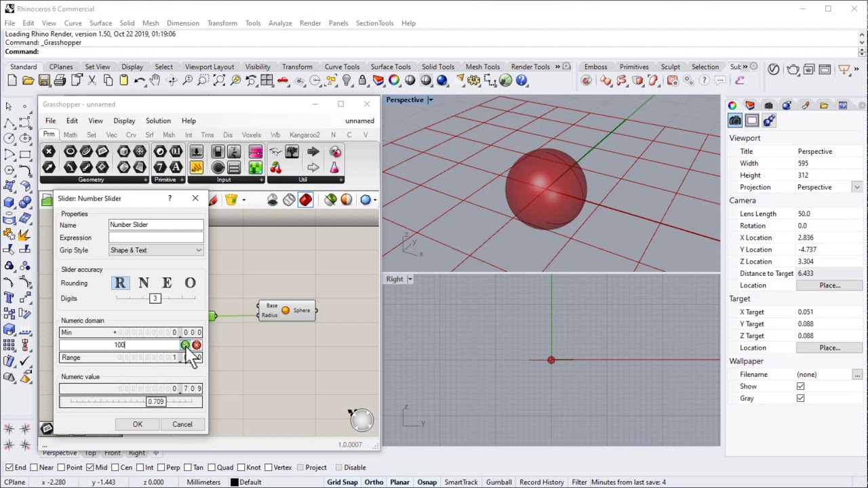Screen dimensions: 868x488
Task: Uncheck wallpaper Gray checkbox
Action: coord(800,399)
